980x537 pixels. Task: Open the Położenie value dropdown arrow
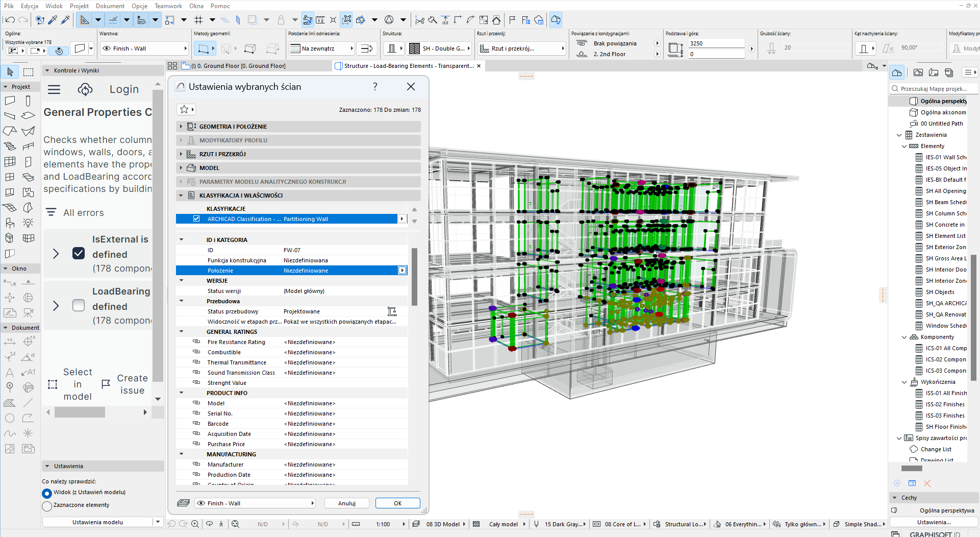coord(403,271)
